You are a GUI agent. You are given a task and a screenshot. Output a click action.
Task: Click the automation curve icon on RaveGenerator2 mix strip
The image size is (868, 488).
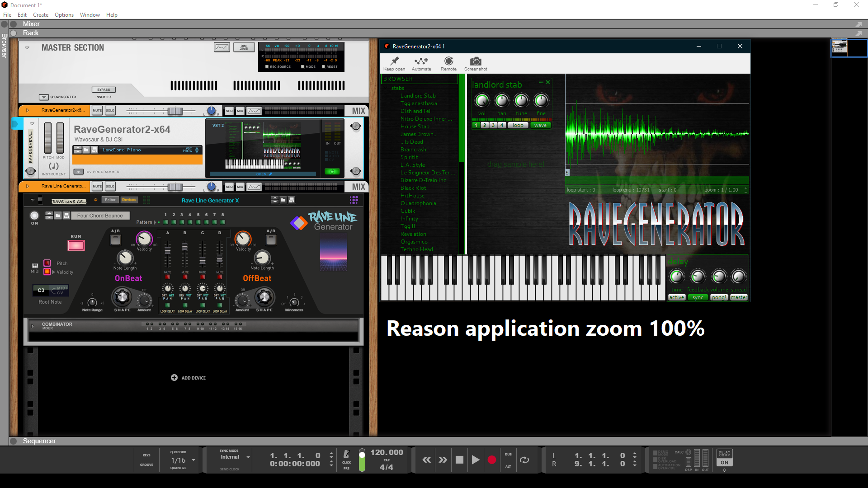(254, 111)
